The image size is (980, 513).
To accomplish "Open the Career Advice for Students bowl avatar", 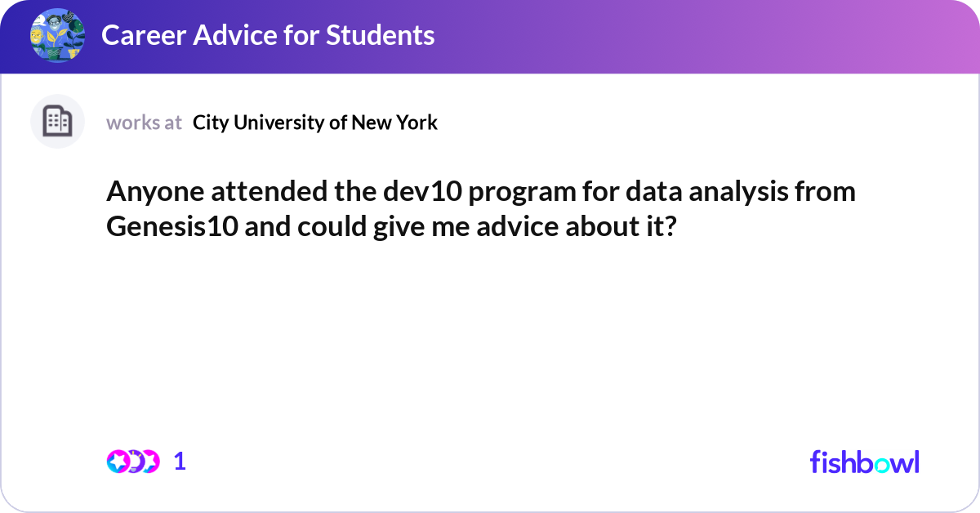I will point(57,36).
